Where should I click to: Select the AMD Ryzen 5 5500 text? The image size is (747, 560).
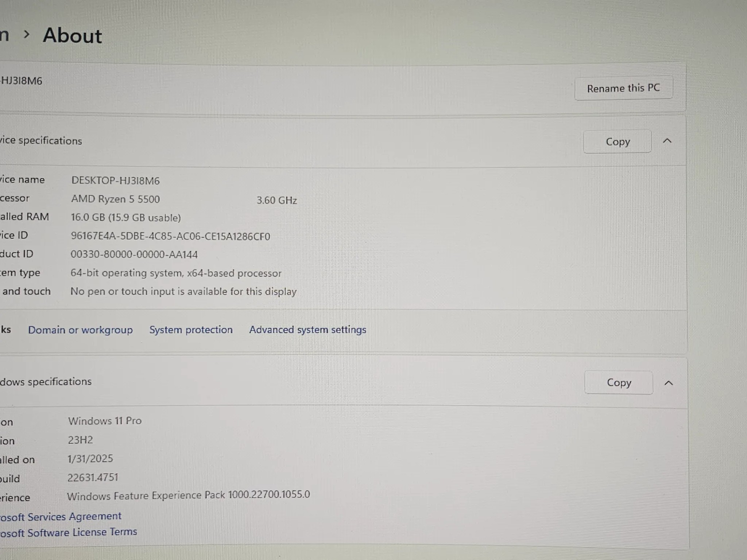point(115,199)
